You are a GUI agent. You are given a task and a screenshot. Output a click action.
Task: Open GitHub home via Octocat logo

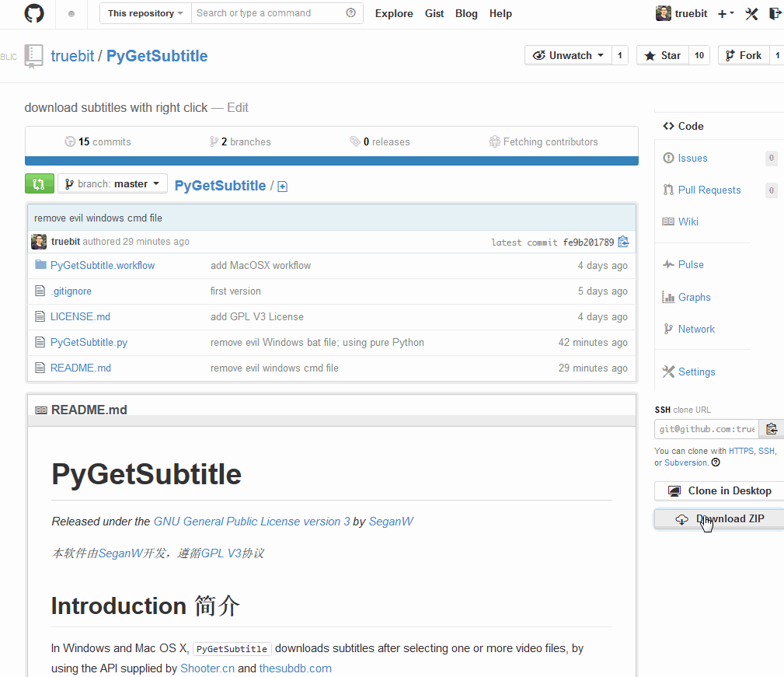click(x=34, y=13)
